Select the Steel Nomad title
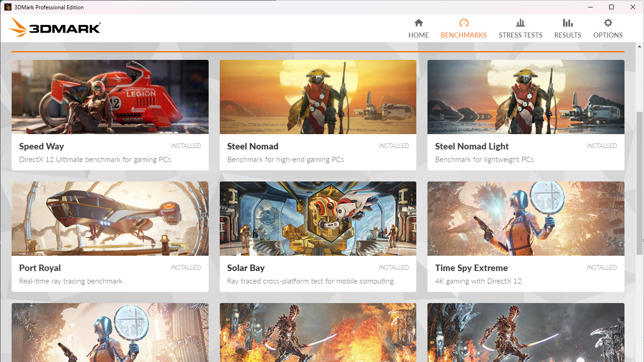The height and width of the screenshot is (362, 644). [x=253, y=146]
